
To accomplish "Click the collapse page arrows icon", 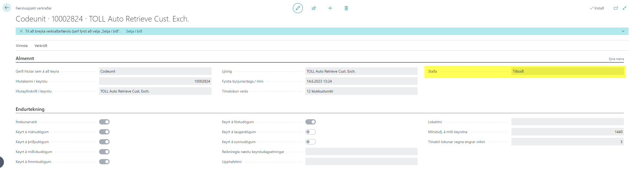I will tap(624, 8).
